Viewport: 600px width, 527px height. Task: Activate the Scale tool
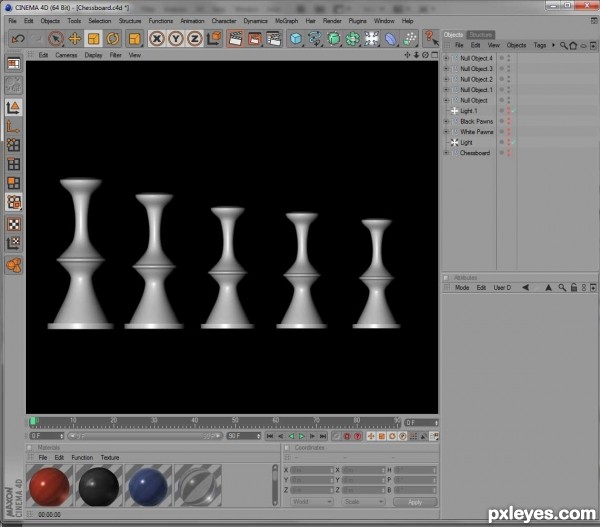[x=94, y=39]
